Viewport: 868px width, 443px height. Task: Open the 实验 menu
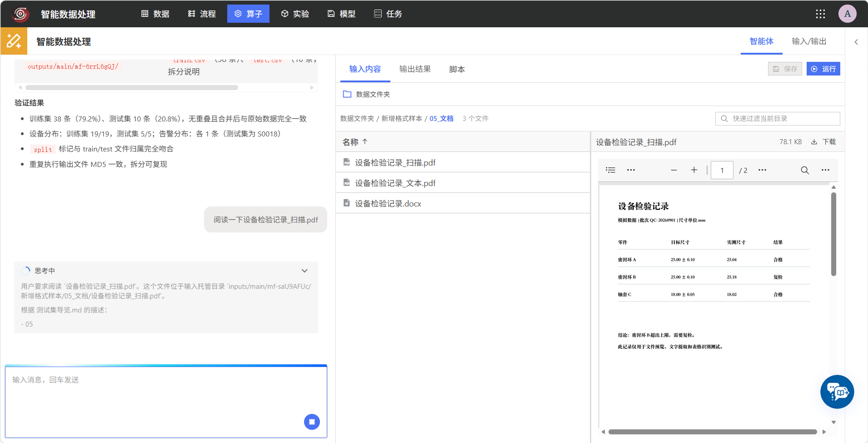[295, 14]
